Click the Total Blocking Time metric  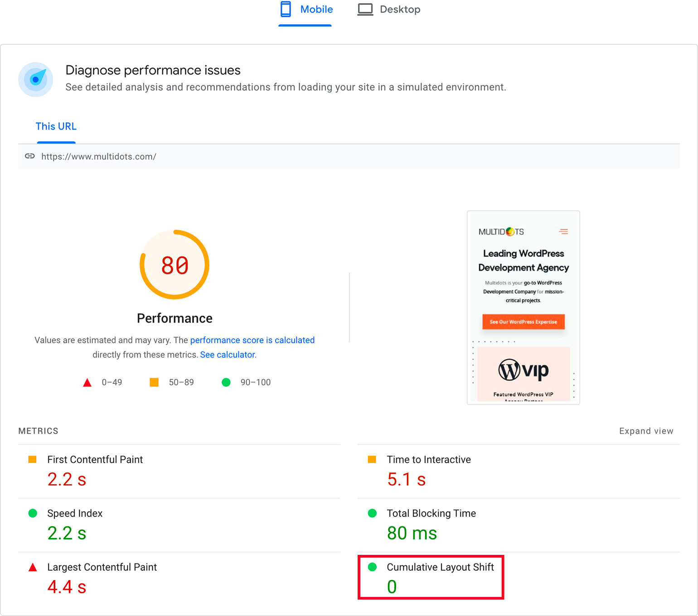(431, 514)
